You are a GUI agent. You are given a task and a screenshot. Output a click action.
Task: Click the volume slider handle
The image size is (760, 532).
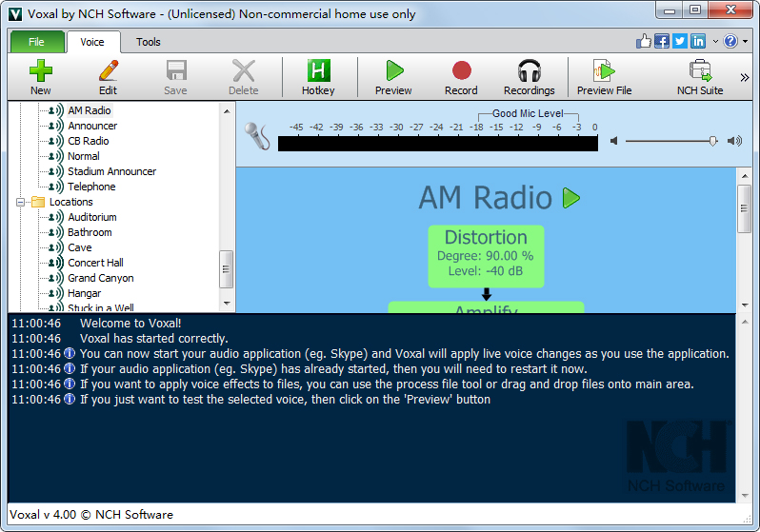[713, 141]
